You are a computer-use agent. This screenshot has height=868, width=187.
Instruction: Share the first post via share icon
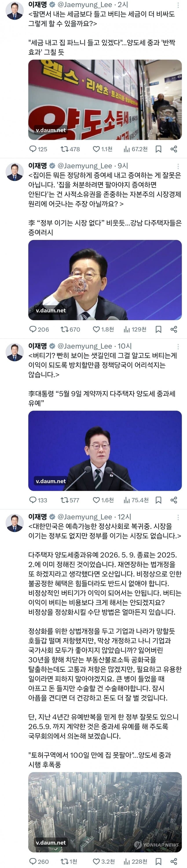tap(174, 149)
